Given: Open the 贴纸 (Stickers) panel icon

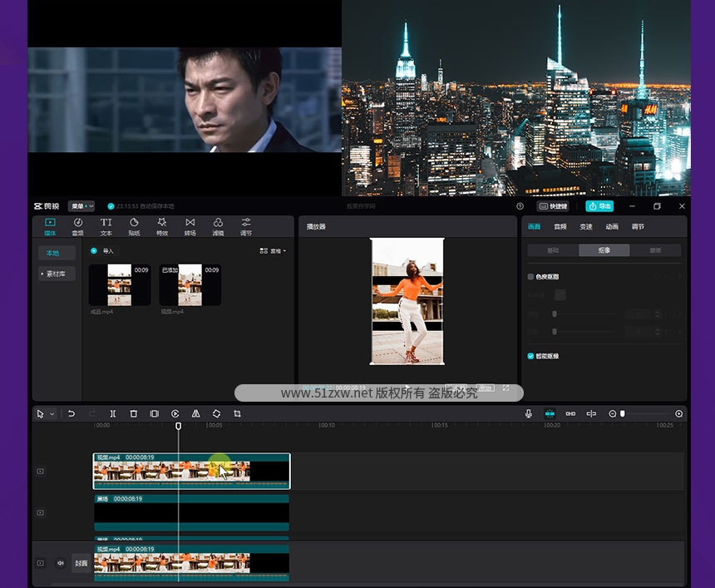Looking at the screenshot, I should (x=134, y=226).
